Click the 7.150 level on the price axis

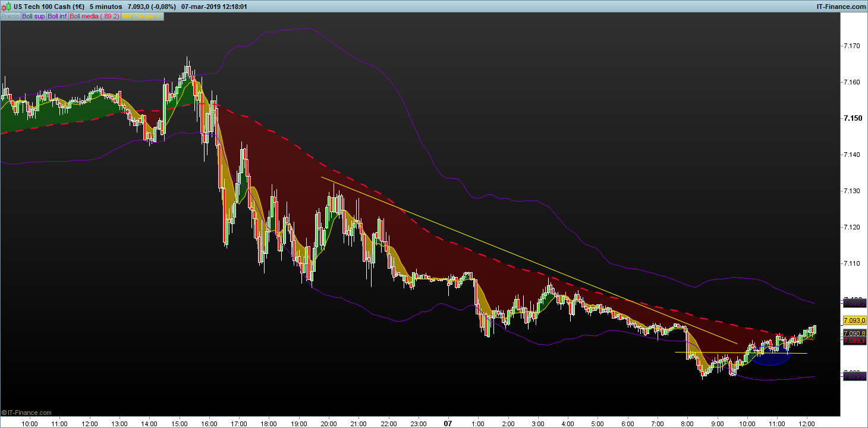point(853,118)
